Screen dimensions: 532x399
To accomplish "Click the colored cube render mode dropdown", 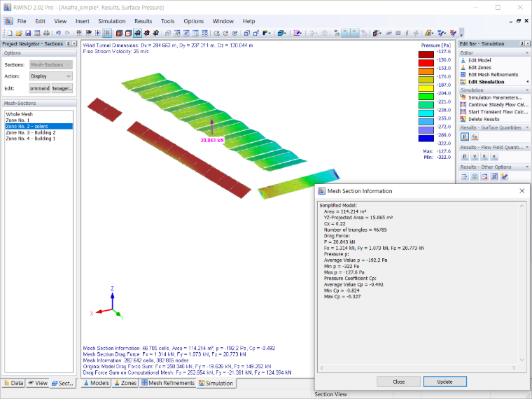I will [x=377, y=33].
